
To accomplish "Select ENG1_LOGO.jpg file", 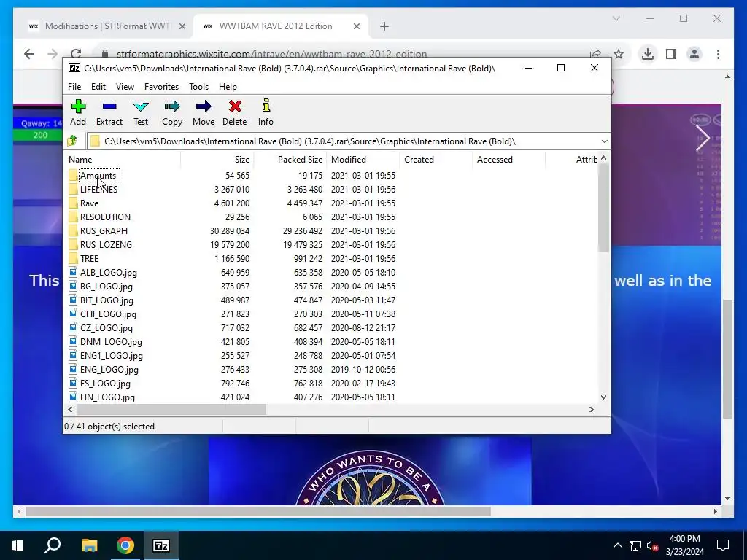I will [x=112, y=355].
